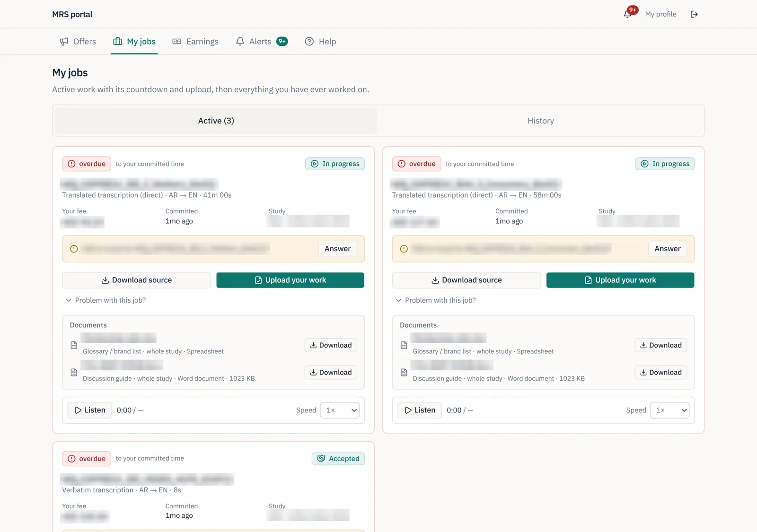Screen dimensions: 757x532
Task: Open the notifications bell in the header
Action: (x=627, y=14)
